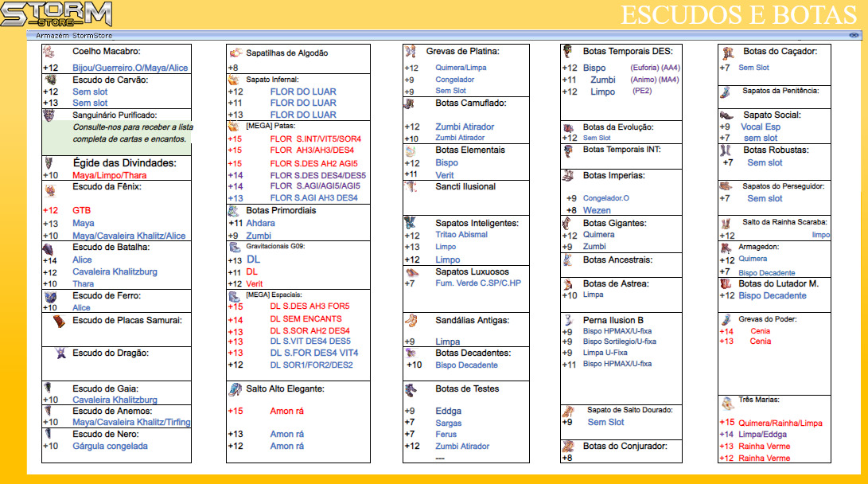
Task: Select the Botas Temporais DES icon
Action: click(x=568, y=51)
